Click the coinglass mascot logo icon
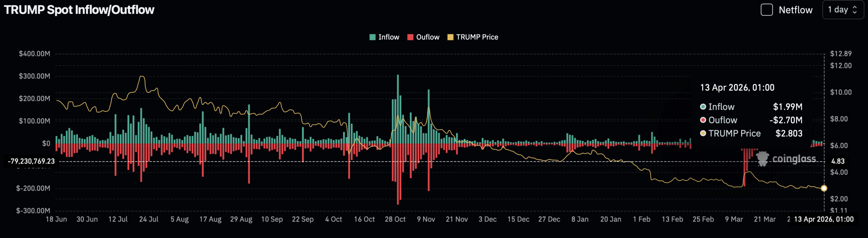 coord(763,158)
